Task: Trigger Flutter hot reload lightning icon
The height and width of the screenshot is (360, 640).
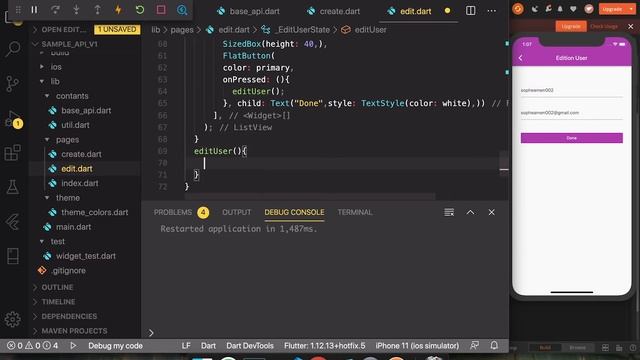Action: click(x=118, y=10)
